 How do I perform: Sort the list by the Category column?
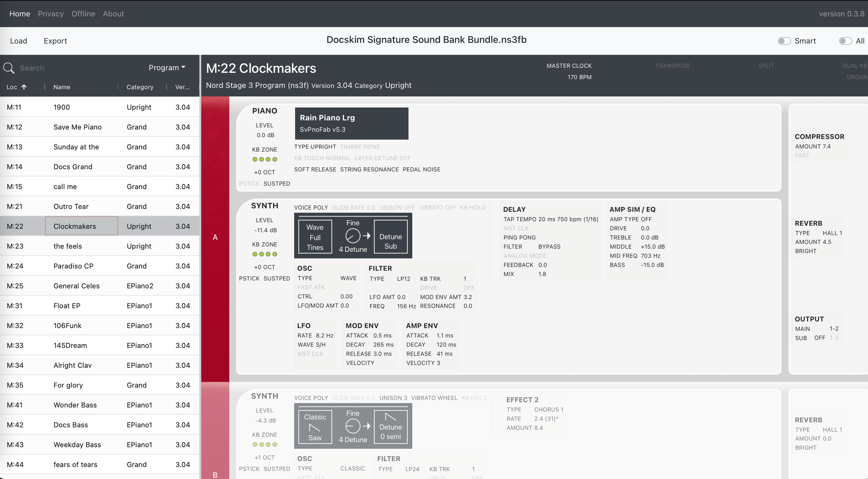[140, 87]
